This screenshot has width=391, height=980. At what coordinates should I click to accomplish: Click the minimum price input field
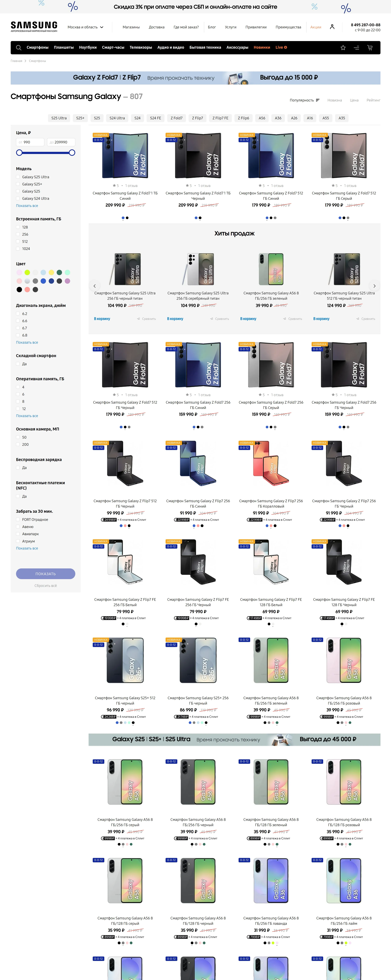click(x=30, y=142)
